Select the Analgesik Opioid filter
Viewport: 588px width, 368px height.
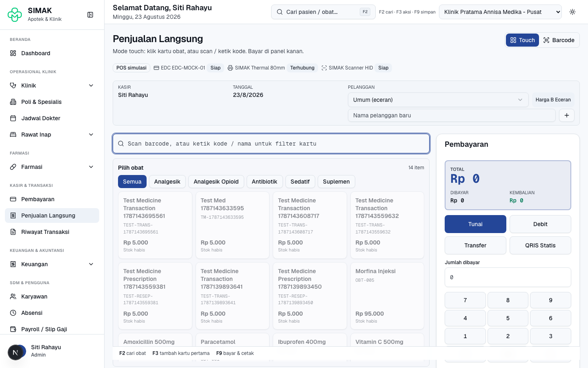[216, 182]
